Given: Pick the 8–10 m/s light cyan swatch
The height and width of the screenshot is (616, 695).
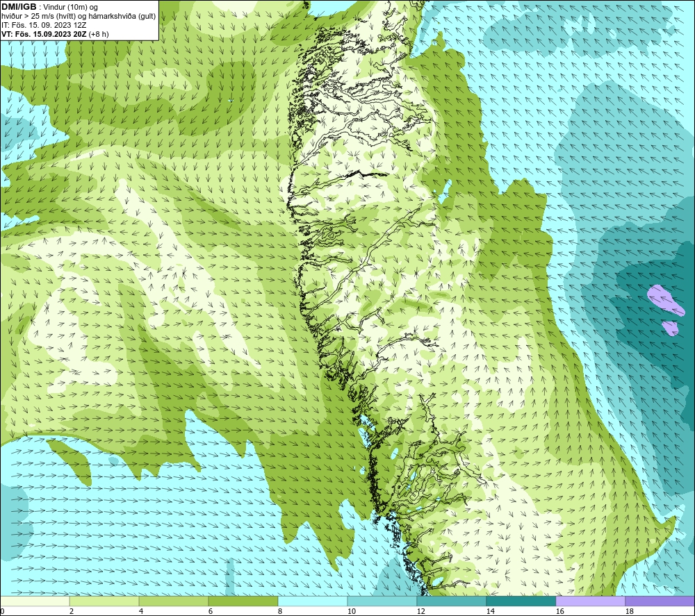Looking at the screenshot, I should [x=313, y=601].
